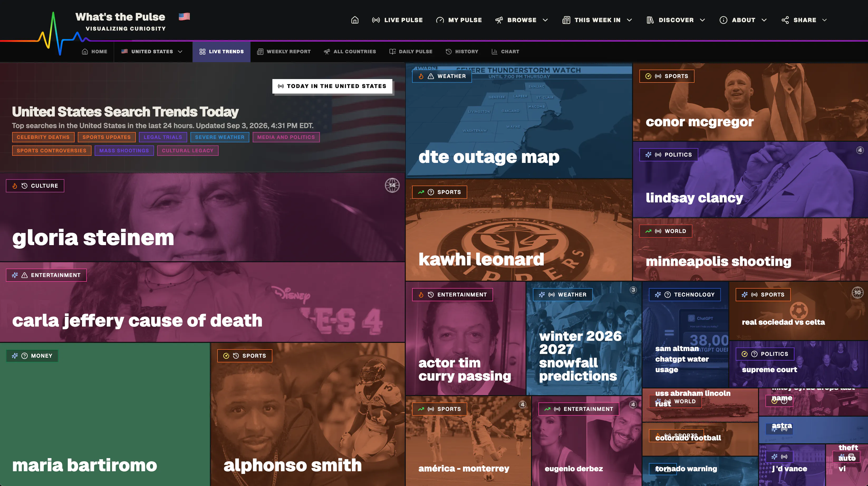Open the conor mcgregor trend card
The height and width of the screenshot is (486, 868).
click(x=750, y=102)
